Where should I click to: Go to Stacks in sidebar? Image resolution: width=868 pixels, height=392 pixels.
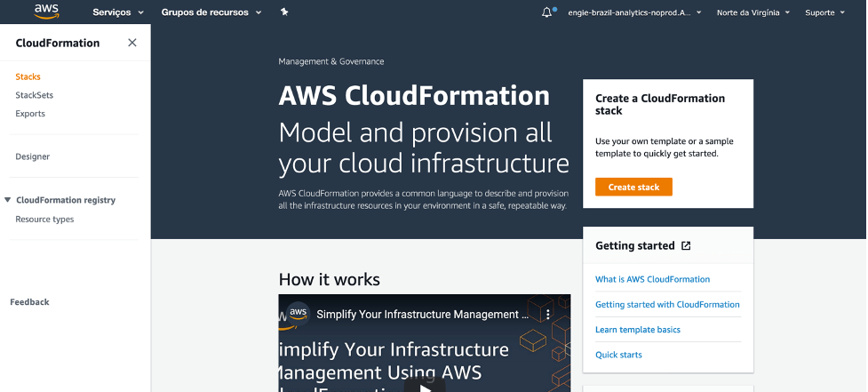[28, 77]
